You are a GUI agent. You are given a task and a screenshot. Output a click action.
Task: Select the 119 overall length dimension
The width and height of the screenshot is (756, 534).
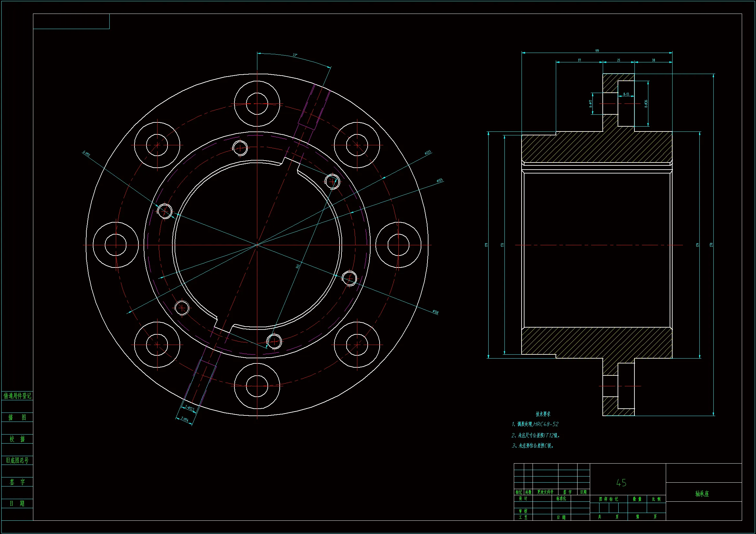597,51
